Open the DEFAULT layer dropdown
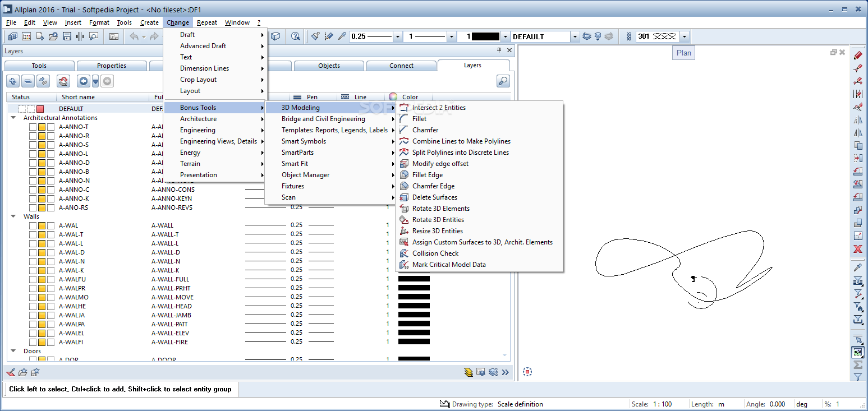 pos(575,36)
